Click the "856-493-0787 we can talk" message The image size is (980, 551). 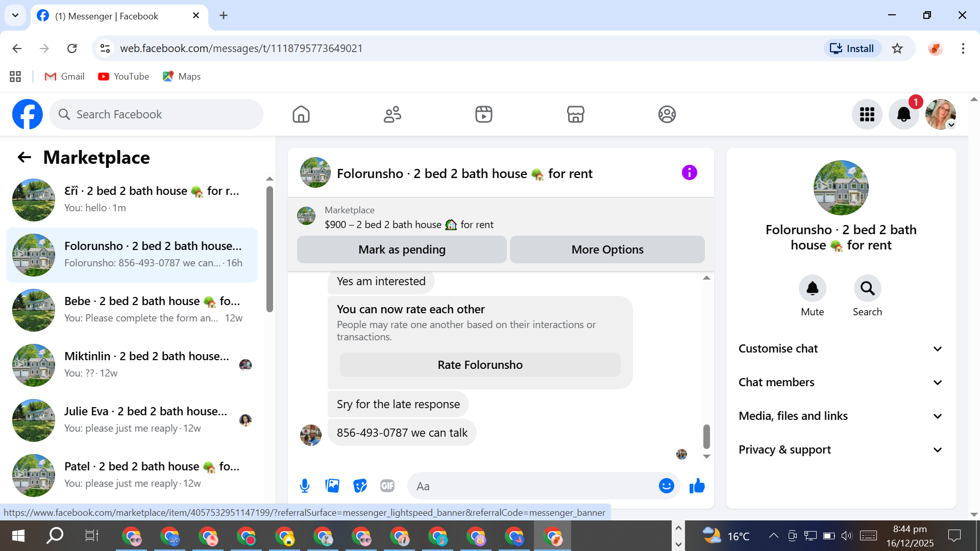pos(402,433)
